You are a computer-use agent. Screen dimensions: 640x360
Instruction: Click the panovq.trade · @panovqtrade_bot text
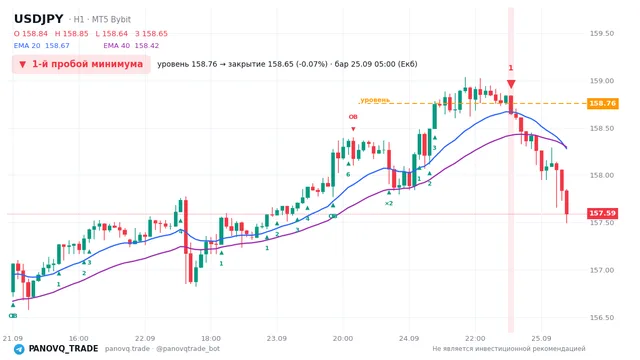coord(162,349)
